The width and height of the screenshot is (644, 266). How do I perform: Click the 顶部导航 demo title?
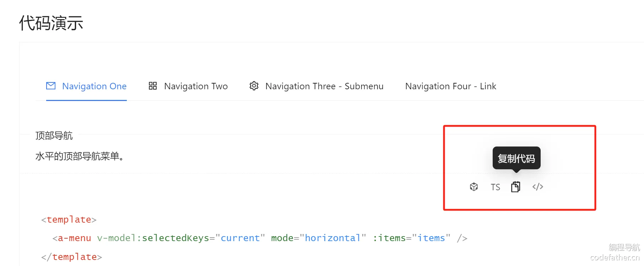[x=54, y=135]
